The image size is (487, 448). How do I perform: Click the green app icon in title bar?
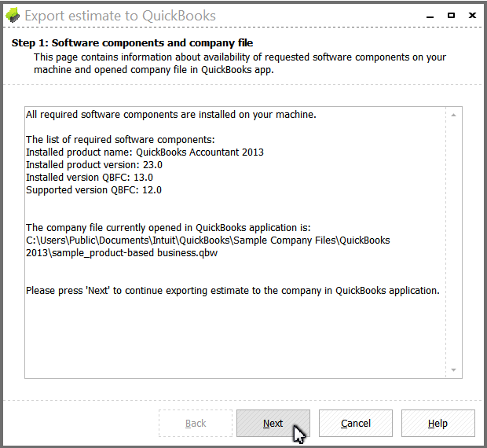tap(13, 15)
